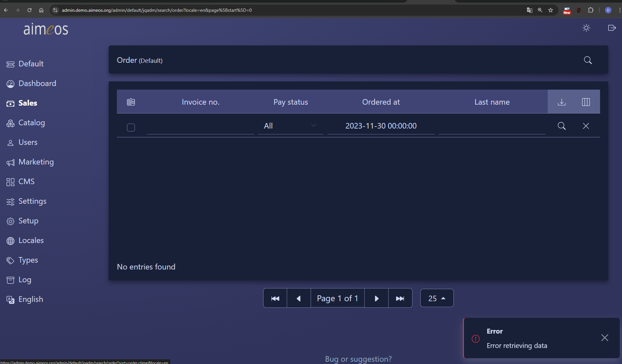Click the Locales globe icon
The width and height of the screenshot is (622, 364).
(10, 241)
